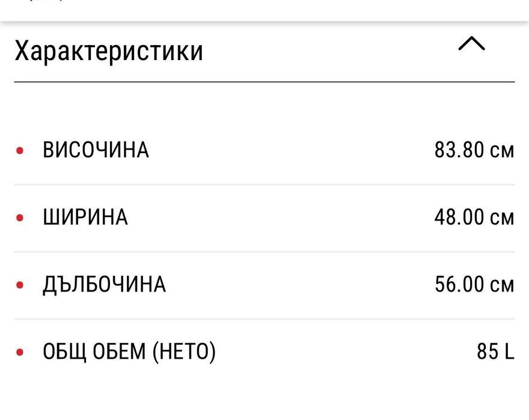This screenshot has width=529, height=420.
Task: Collapse the Характеристики section with the chevron
Action: [x=471, y=44]
